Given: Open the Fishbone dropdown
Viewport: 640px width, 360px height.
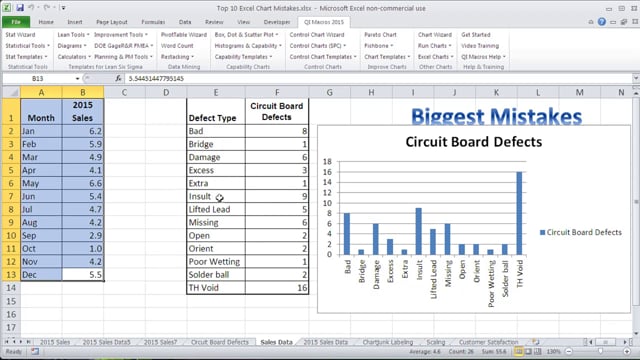Looking at the screenshot, I should pos(378,46).
